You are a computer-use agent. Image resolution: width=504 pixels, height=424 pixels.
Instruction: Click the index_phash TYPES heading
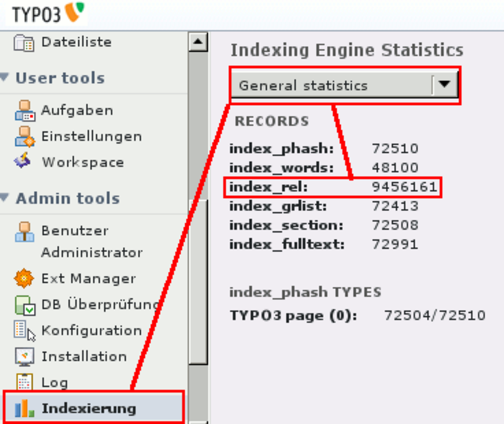[x=305, y=292]
